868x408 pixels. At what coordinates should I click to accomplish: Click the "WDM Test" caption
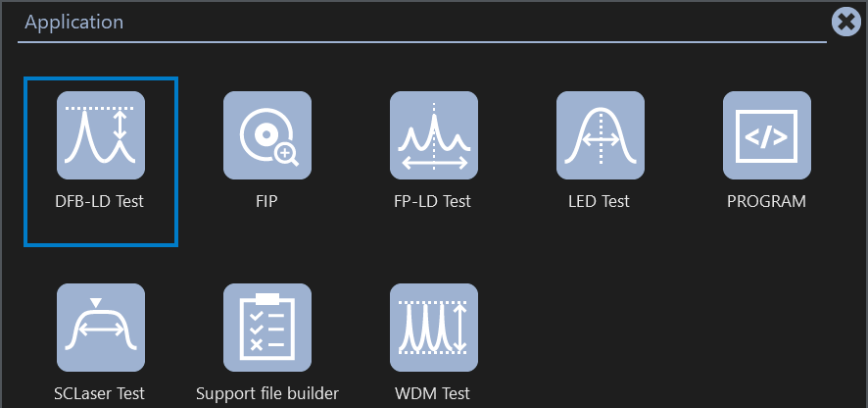tap(431, 393)
